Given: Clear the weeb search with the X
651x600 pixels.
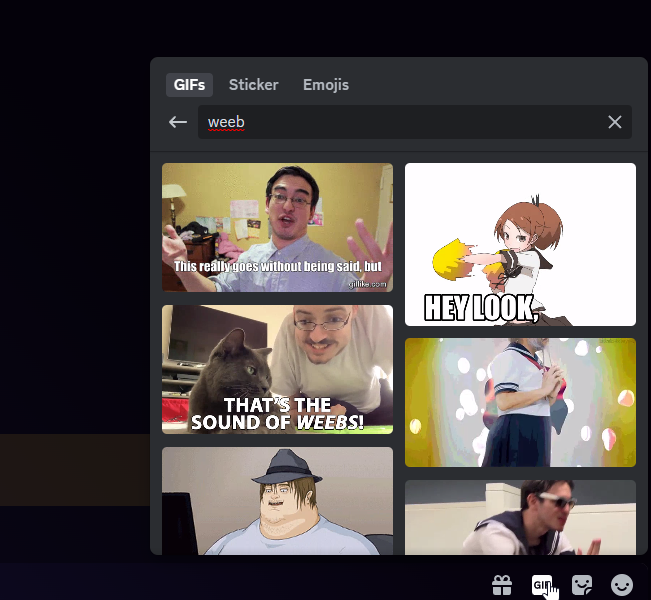Looking at the screenshot, I should click(615, 122).
